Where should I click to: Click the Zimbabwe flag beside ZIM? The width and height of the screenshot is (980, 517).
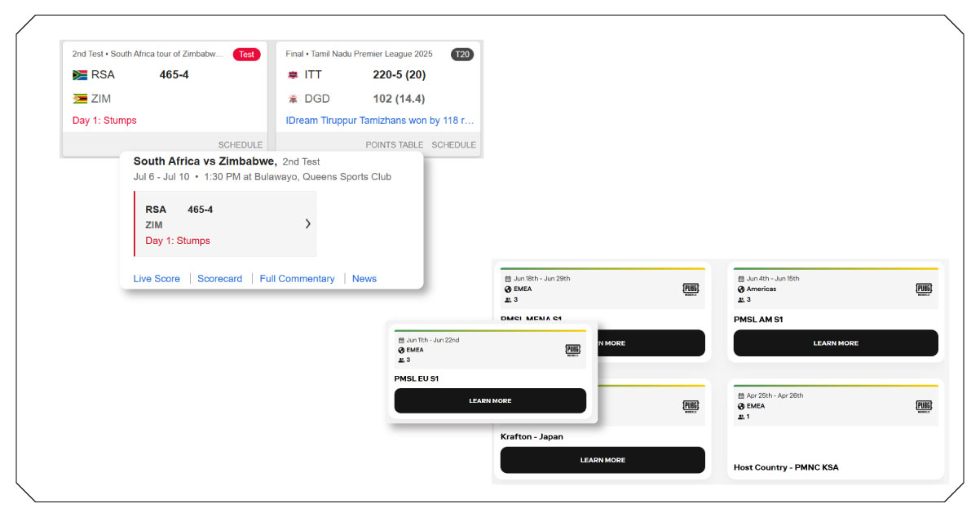coord(80,99)
